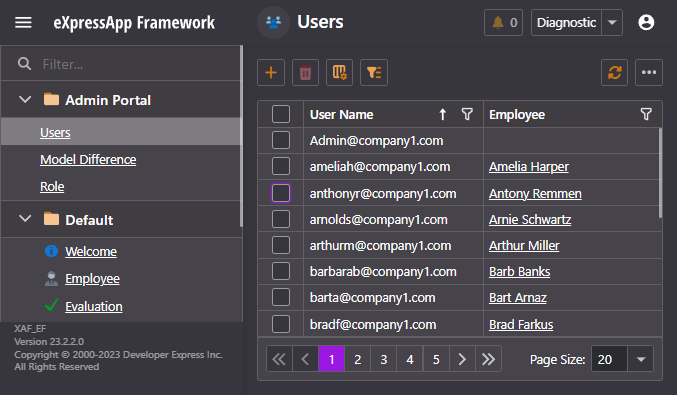
Task: Select page 2 in the pager
Action: 357,359
